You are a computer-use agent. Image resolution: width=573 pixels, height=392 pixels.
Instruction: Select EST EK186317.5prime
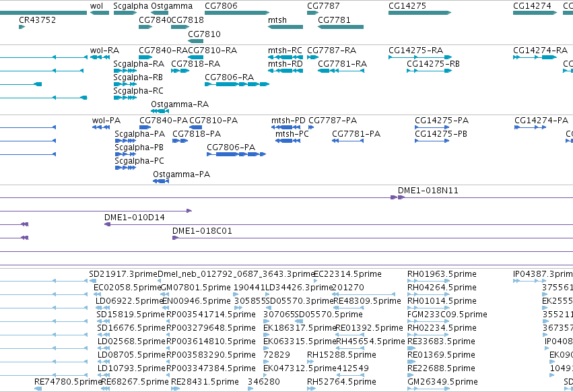click(300, 328)
